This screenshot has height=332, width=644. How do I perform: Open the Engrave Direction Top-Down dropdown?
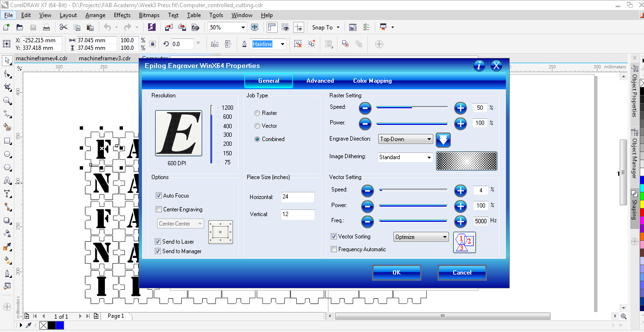coord(406,139)
